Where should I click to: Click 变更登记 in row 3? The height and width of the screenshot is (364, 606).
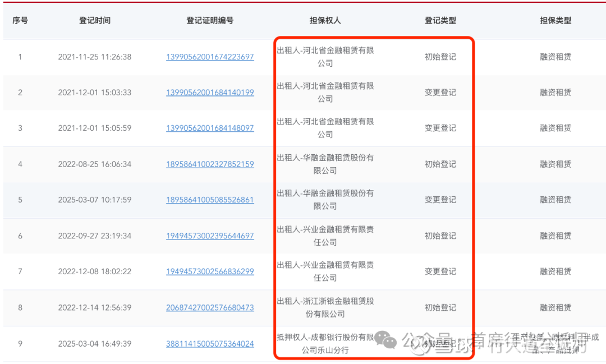(x=440, y=128)
